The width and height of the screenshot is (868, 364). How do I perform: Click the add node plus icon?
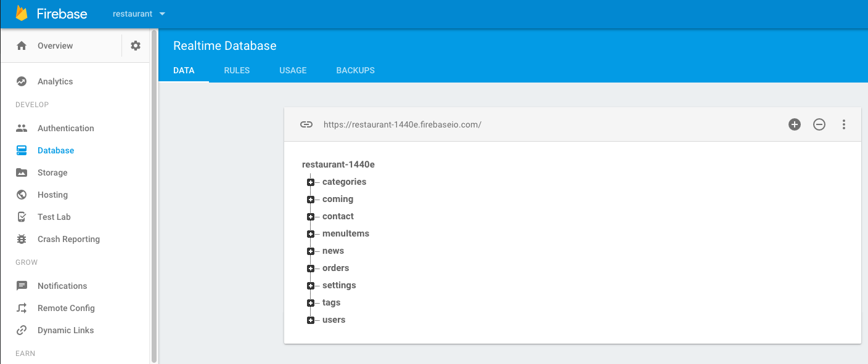(795, 124)
